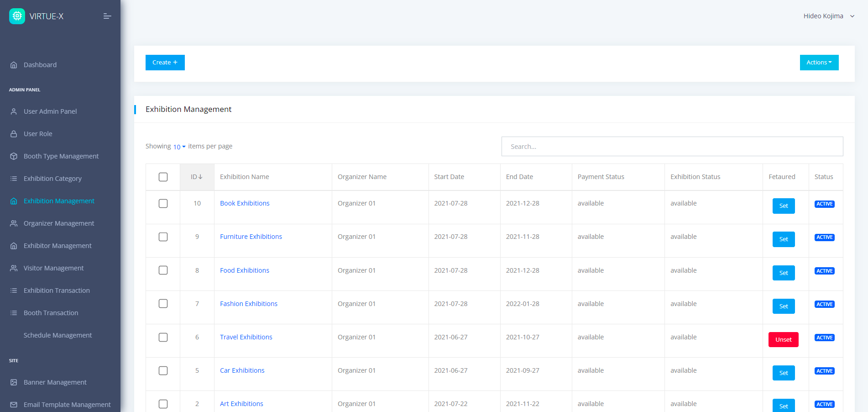Viewport: 868px width, 412px height.
Task: Select the Travel Exhibitions row checkbox
Action: click(x=163, y=337)
